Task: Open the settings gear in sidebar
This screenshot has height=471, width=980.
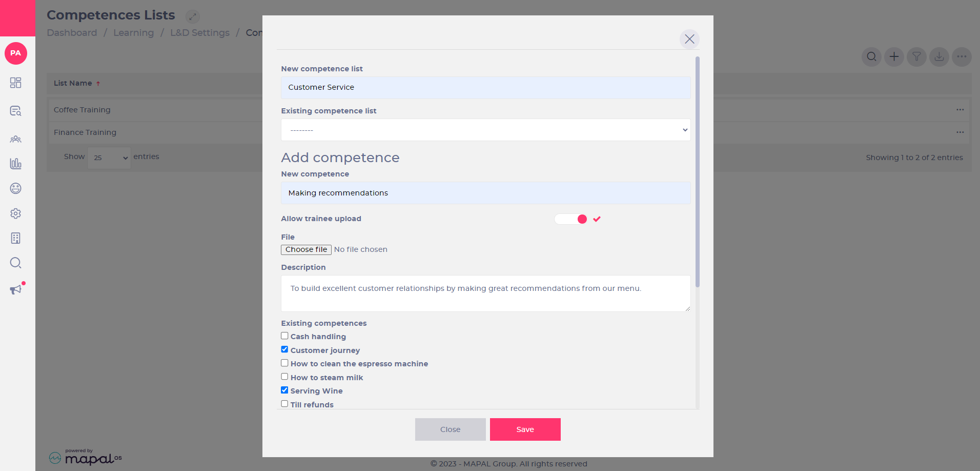Action: 16,213
